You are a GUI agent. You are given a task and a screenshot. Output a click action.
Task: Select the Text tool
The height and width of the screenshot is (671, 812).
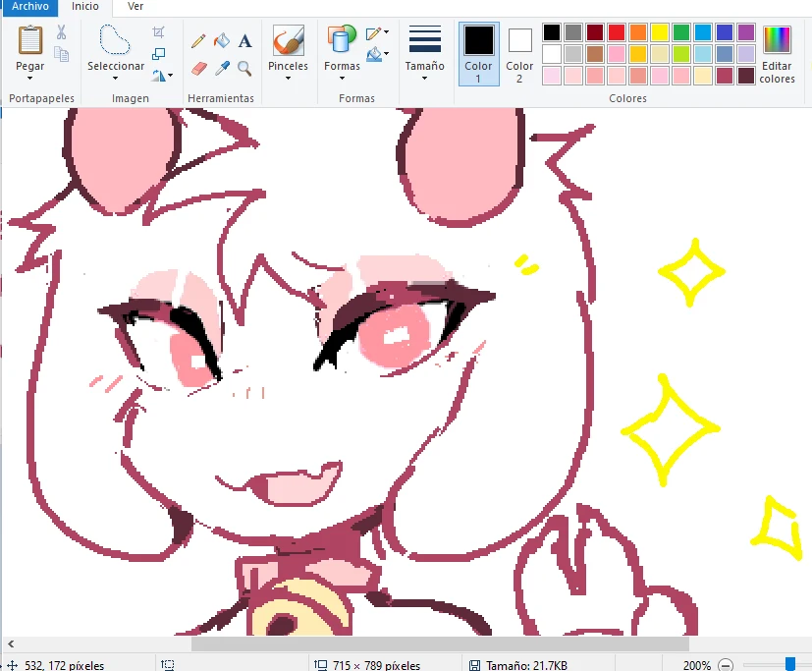[244, 40]
